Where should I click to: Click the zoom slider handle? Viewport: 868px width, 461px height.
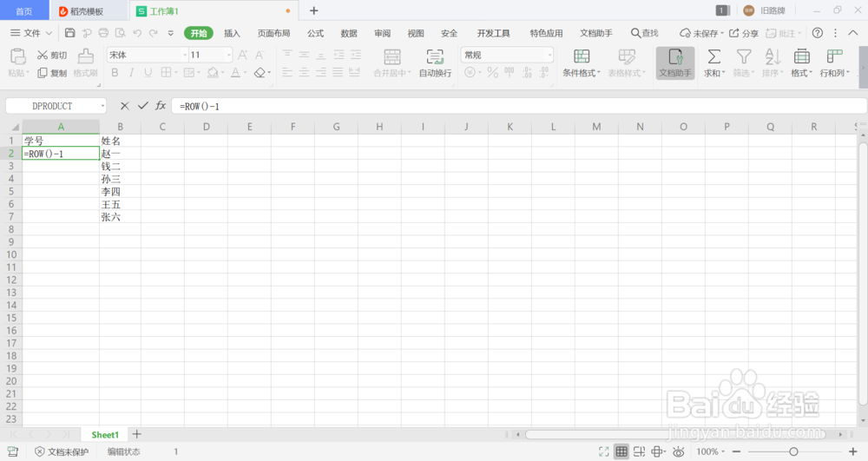(x=793, y=451)
